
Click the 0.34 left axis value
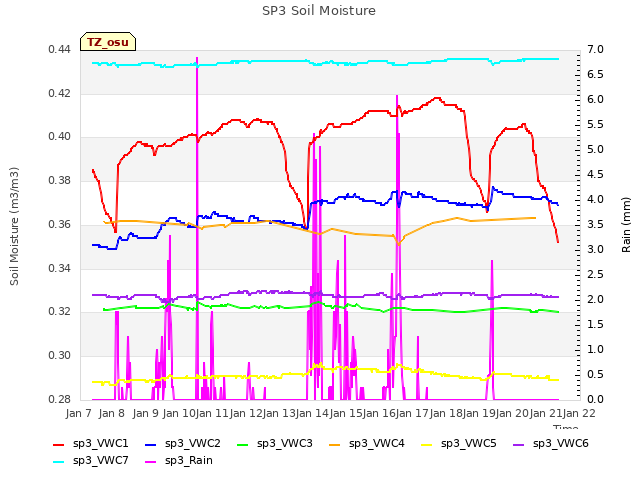(60, 268)
